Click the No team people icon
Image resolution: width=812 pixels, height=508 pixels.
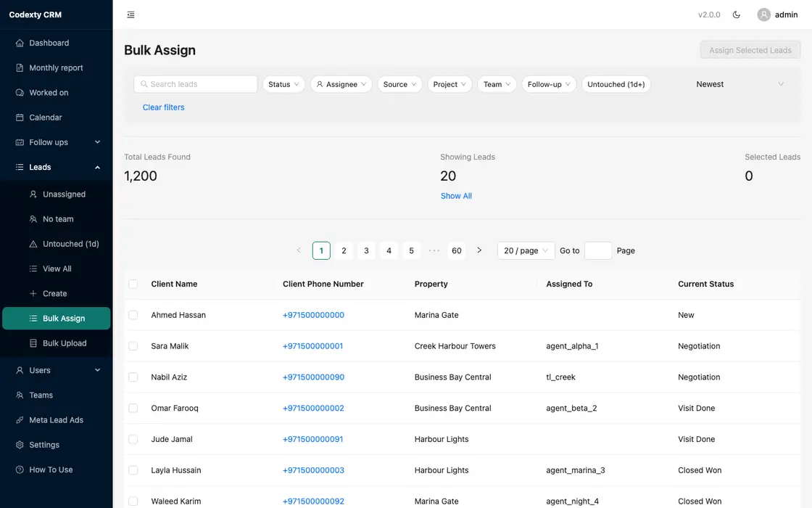(x=33, y=219)
